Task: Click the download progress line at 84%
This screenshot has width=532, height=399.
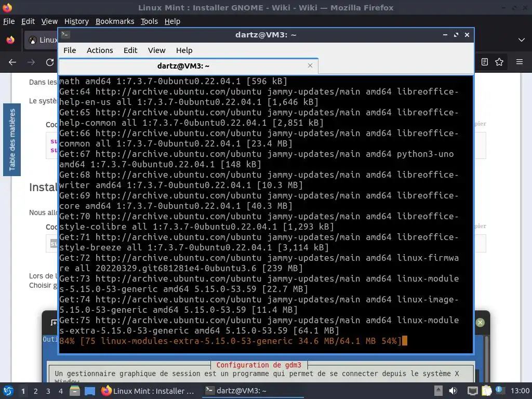Action: pos(233,341)
